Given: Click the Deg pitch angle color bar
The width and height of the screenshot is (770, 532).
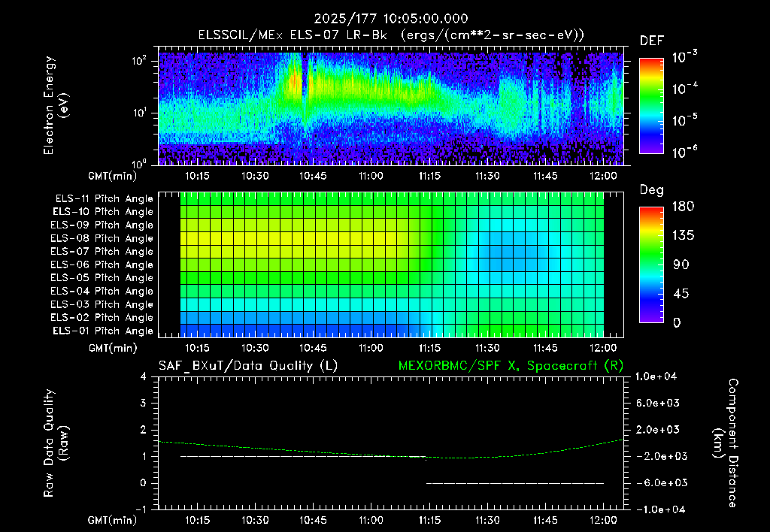Looking at the screenshot, I should tap(652, 265).
